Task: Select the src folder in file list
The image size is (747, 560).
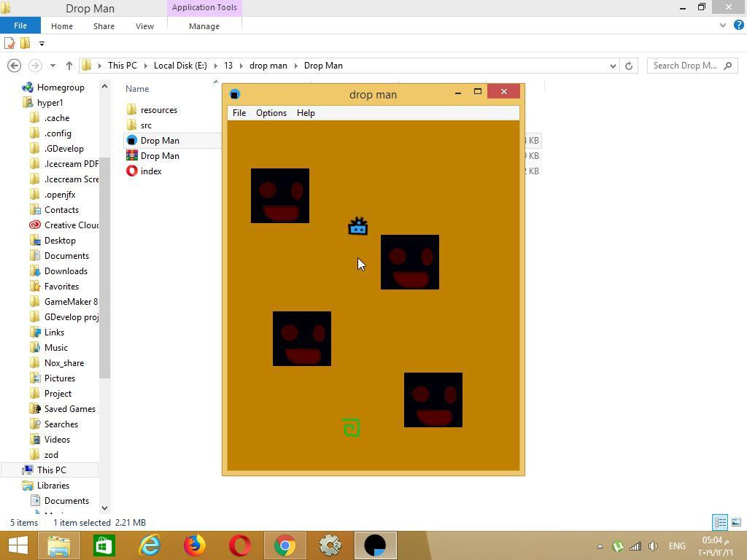Action: 139,125
